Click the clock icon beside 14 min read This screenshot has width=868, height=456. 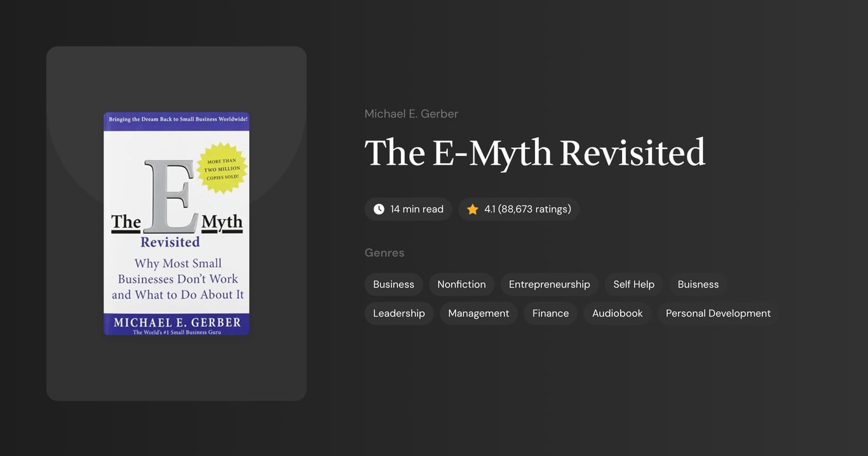[378, 209]
